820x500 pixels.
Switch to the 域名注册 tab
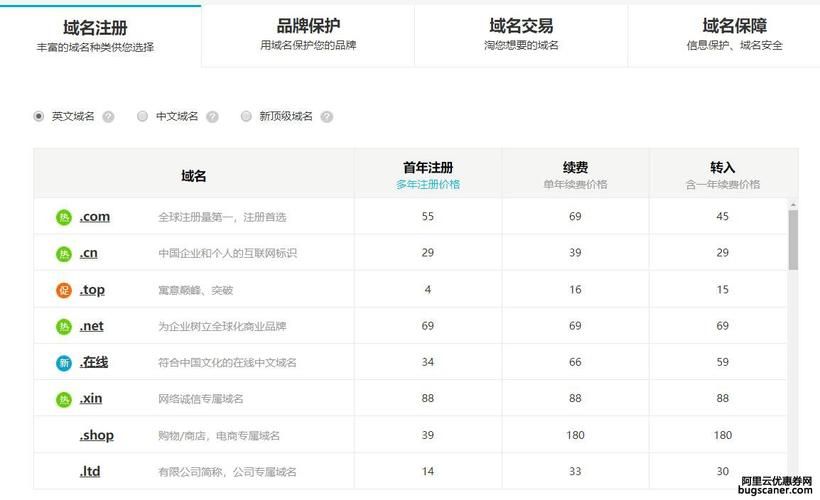[x=100, y=36]
